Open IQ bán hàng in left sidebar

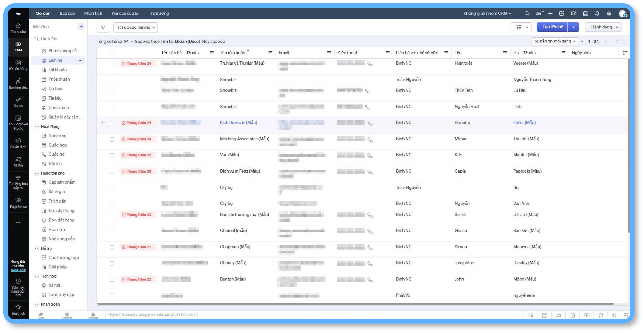click(x=18, y=65)
